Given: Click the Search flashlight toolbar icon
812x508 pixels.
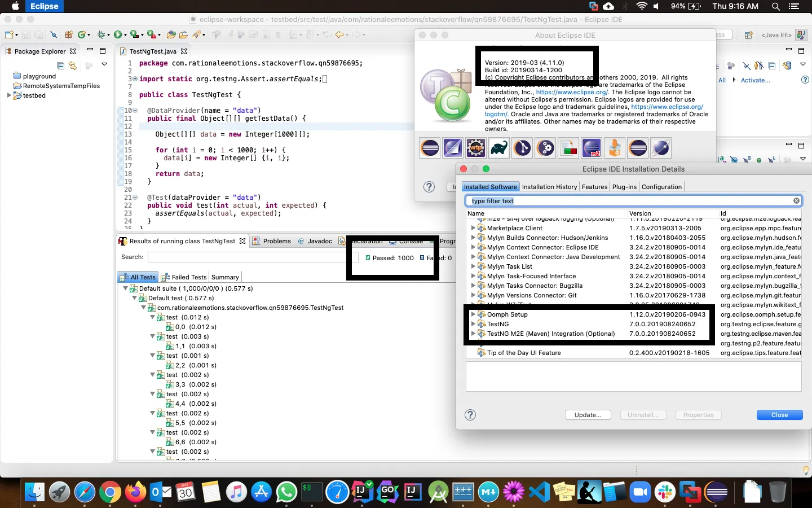Looking at the screenshot, I should pos(197,34).
